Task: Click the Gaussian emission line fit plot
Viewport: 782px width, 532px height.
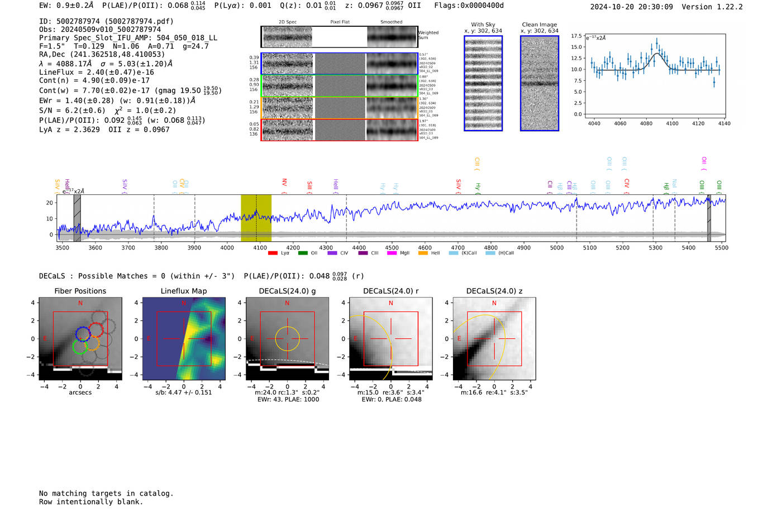Action: tap(655, 76)
